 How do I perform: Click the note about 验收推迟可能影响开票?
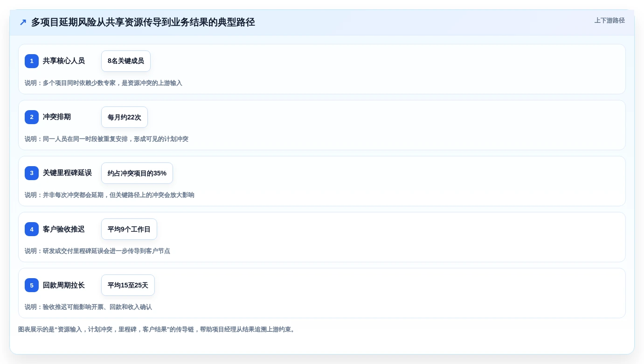point(88,307)
